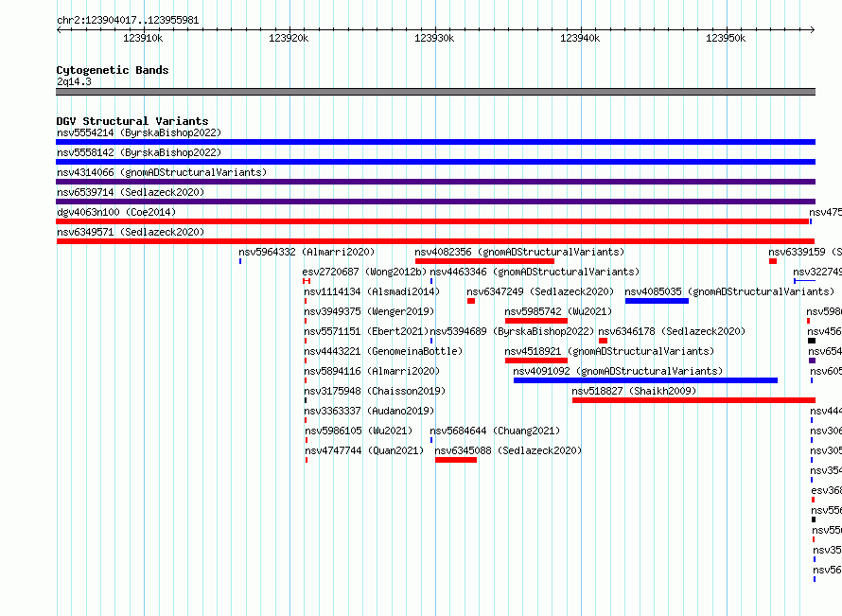The image size is (842, 616).
Task: Select the small red block under nsv6339159
Action: [x=773, y=261]
